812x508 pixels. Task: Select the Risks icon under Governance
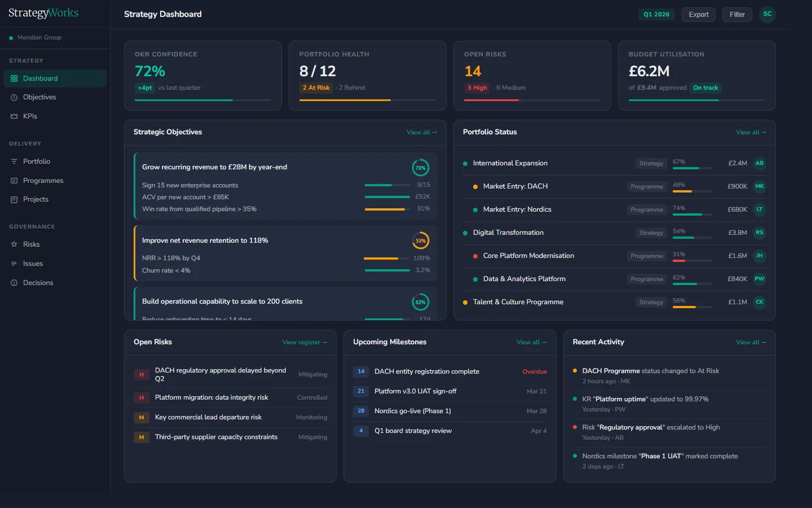click(14, 244)
